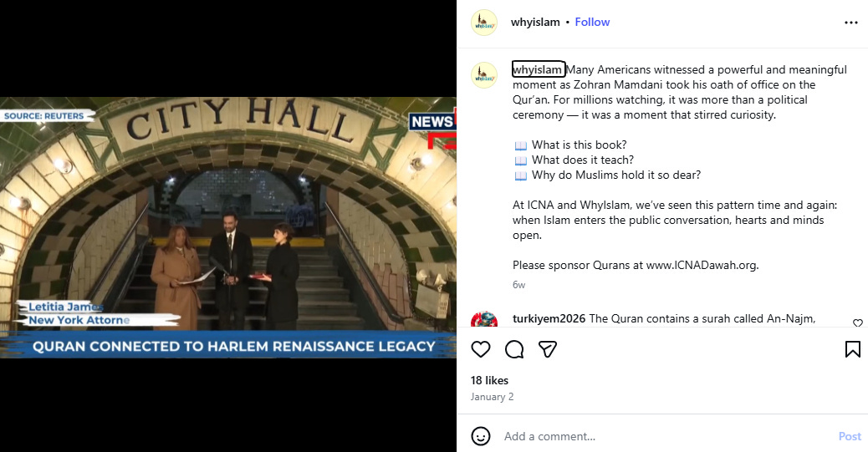Image resolution: width=868 pixels, height=452 pixels.
Task: Open comments using the speech bubble icon
Action: 514,349
